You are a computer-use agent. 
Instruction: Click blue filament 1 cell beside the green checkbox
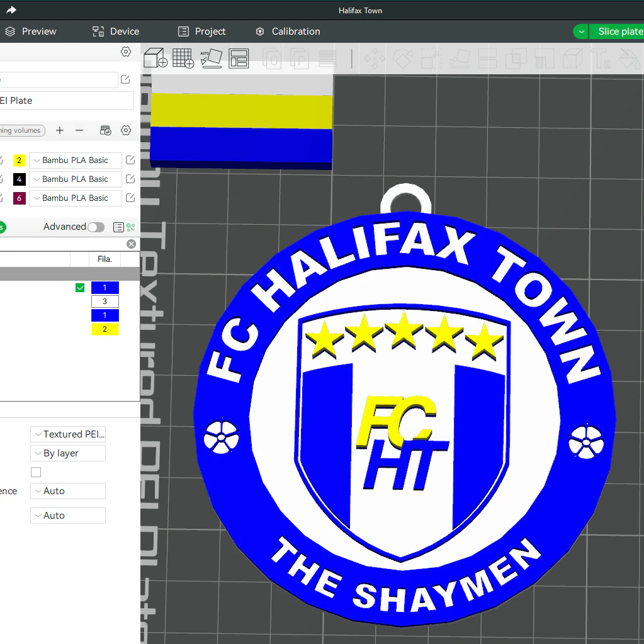click(105, 288)
